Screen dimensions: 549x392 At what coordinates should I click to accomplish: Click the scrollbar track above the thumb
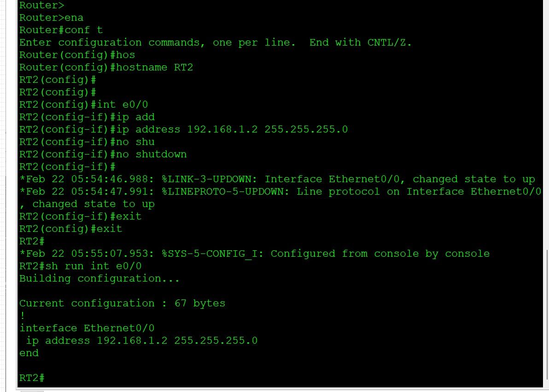[547, 125]
